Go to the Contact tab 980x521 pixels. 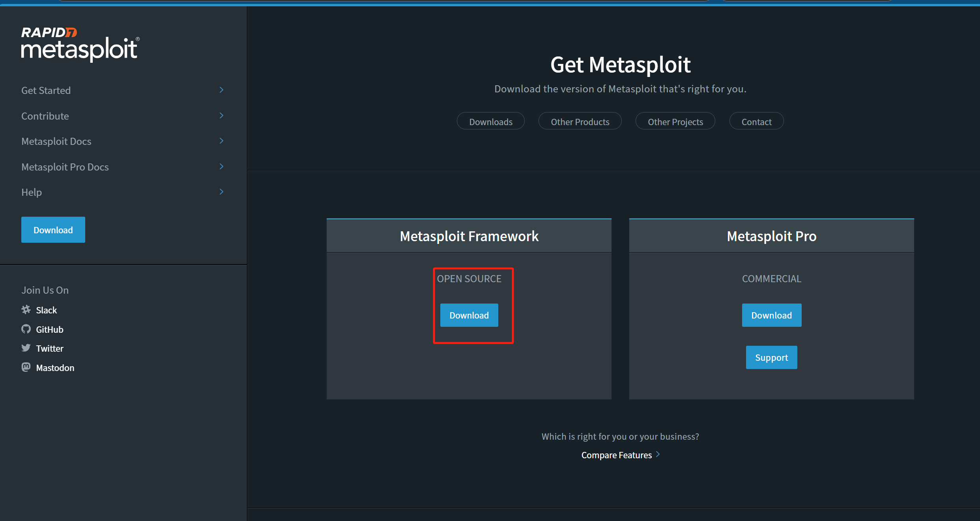tap(756, 122)
